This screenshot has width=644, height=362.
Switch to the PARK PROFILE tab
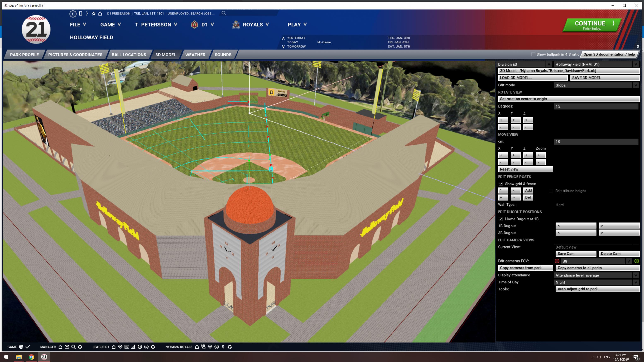click(24, 54)
